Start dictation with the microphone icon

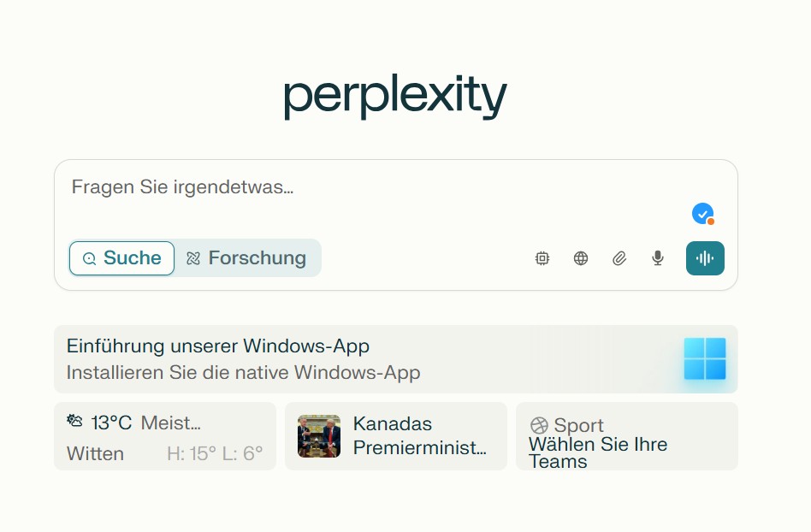[657, 258]
